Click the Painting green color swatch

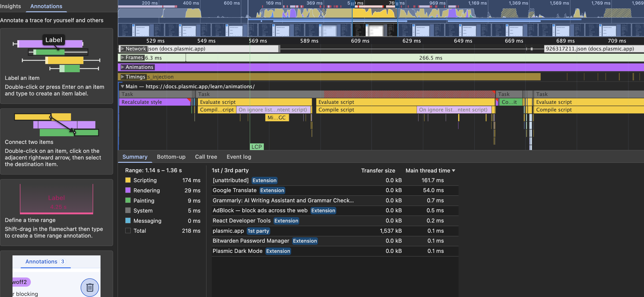click(x=128, y=200)
